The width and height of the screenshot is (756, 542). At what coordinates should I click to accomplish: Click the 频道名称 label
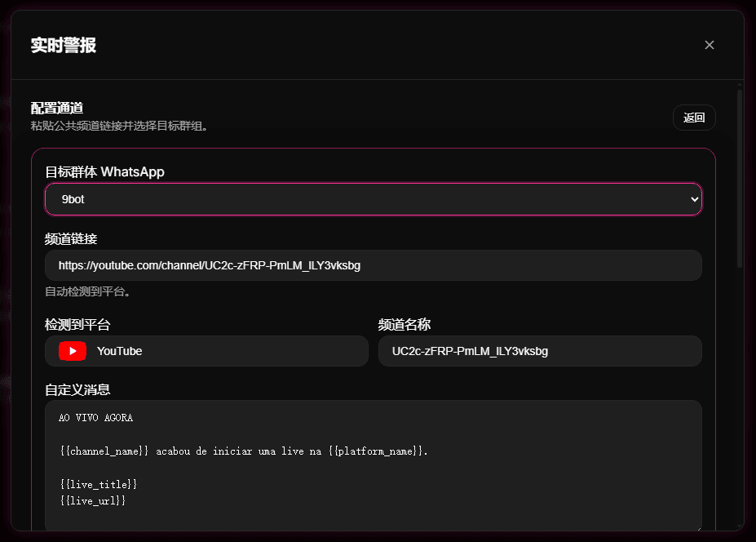click(x=405, y=324)
